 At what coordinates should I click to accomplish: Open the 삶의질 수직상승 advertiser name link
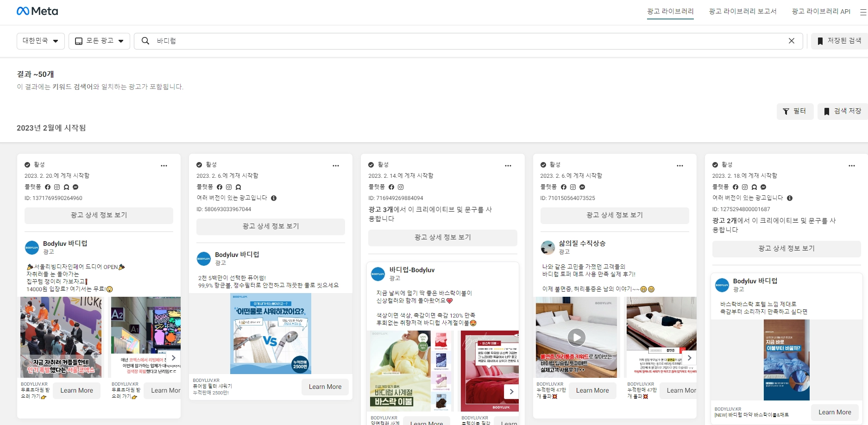coord(582,243)
